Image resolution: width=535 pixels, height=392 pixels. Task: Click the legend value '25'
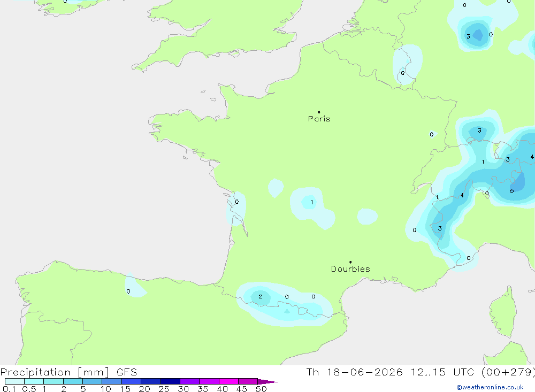(x=164, y=389)
